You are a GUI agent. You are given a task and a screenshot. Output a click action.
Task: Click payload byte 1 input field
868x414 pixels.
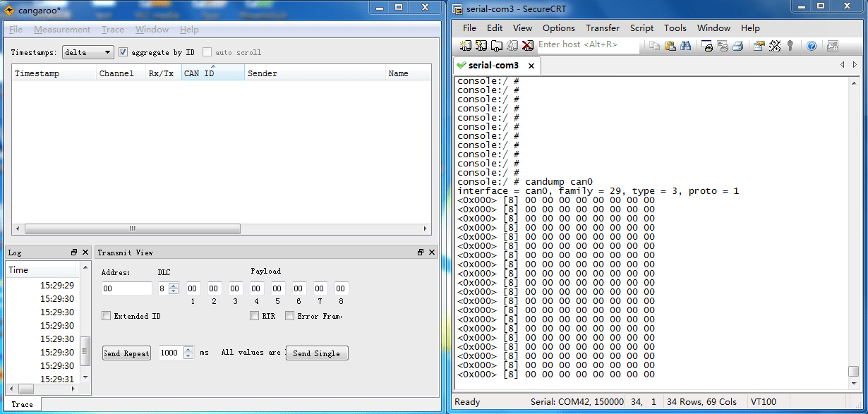click(193, 288)
